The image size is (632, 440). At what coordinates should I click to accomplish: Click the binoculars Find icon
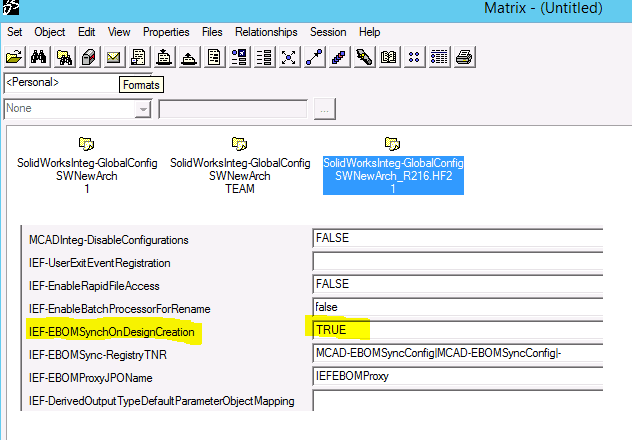(39, 57)
